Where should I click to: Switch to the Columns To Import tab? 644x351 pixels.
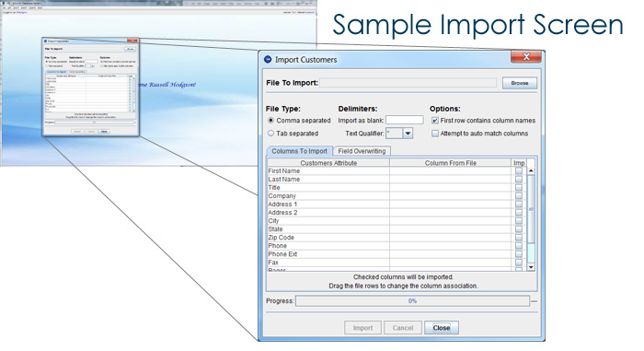[299, 151]
